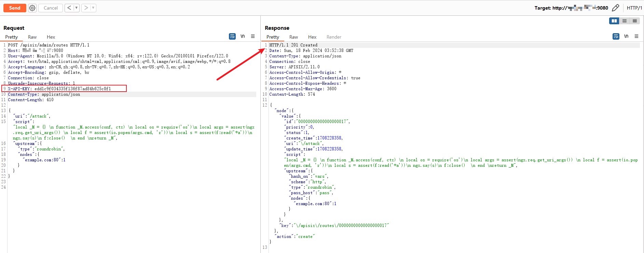The height and width of the screenshot is (253, 644).
Task: Click "create_time":1708228358 in response
Action: pyautogui.click(x=313, y=138)
